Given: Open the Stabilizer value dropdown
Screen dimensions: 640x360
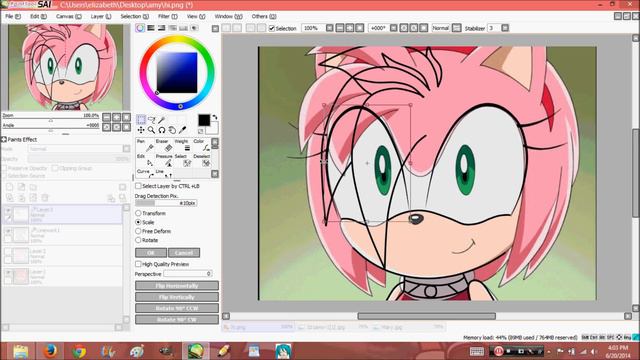Looking at the screenshot, I should [505, 28].
